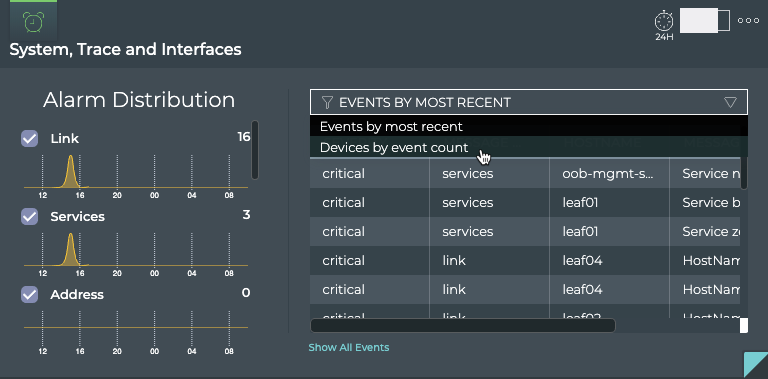This screenshot has height=379, width=768.
Task: Click the horizontal scrollbar under events table
Action: [x=463, y=326]
